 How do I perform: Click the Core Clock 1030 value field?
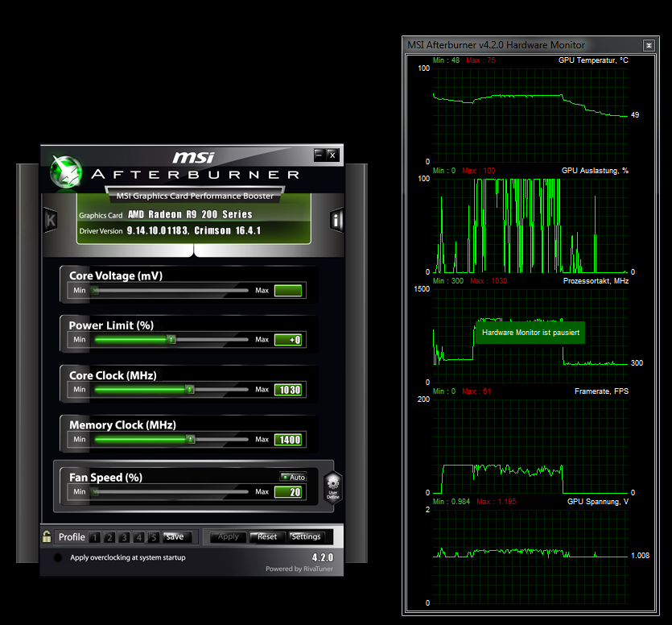(x=288, y=390)
